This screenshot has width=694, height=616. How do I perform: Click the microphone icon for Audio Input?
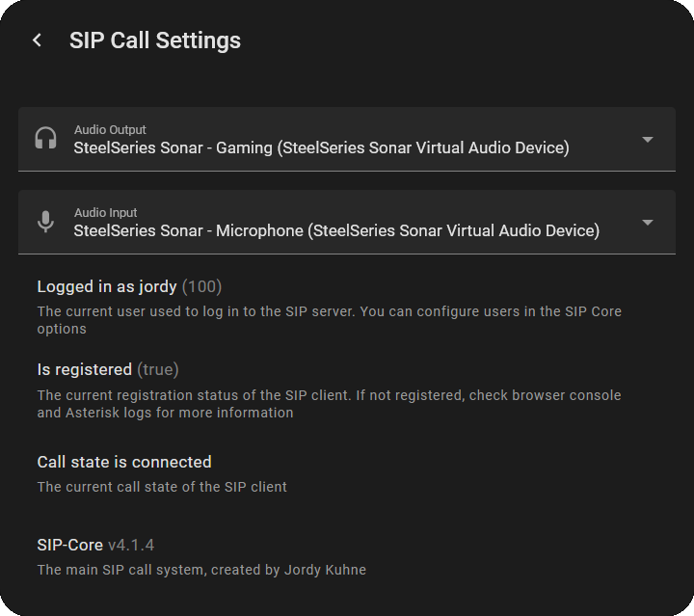(x=45, y=222)
